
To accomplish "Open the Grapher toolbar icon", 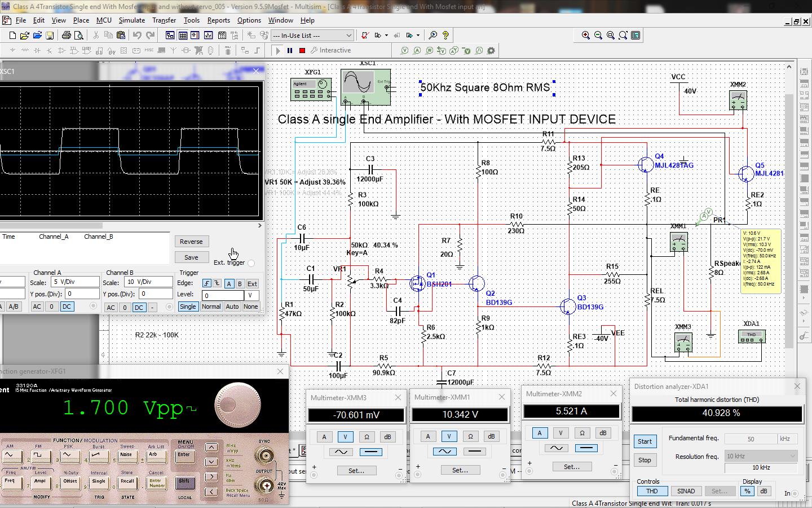I will (208, 35).
